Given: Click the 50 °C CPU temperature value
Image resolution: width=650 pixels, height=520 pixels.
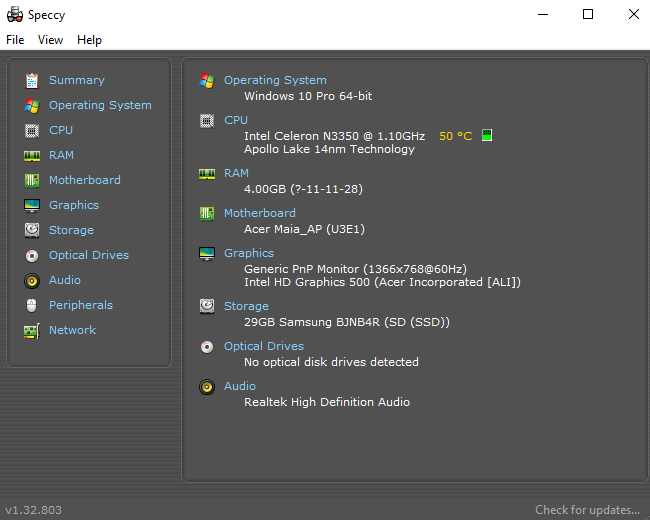Looking at the screenshot, I should coord(456,136).
